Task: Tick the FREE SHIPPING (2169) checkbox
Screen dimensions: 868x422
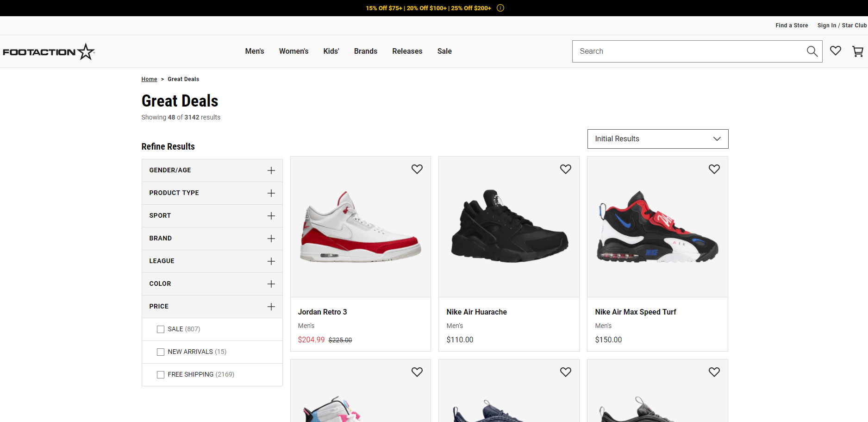Action: click(161, 375)
